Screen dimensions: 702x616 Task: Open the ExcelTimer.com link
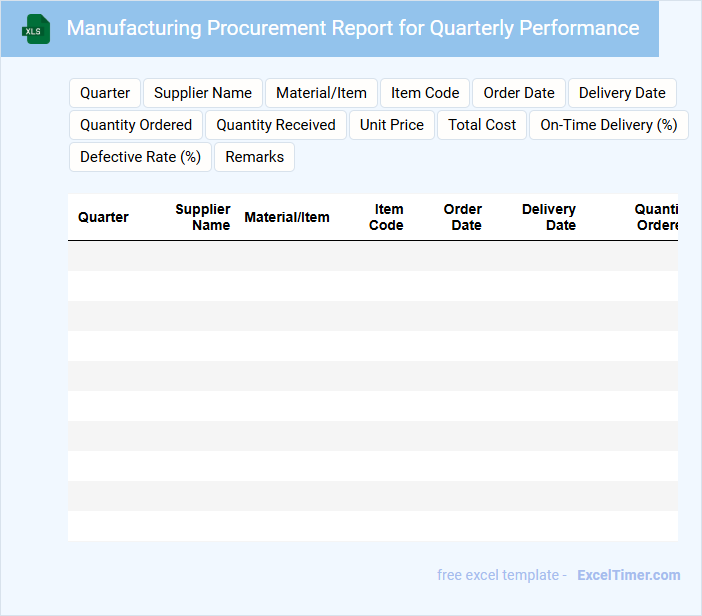click(x=628, y=575)
